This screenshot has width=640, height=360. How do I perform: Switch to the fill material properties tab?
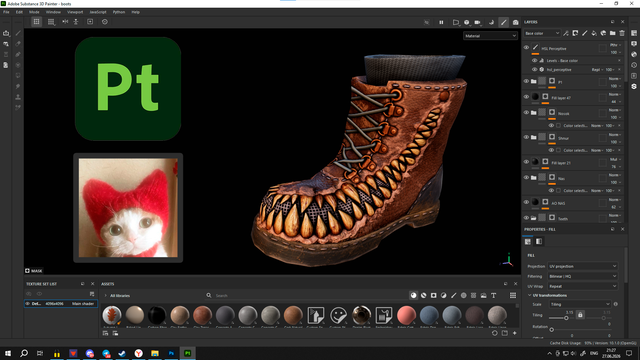point(528,242)
